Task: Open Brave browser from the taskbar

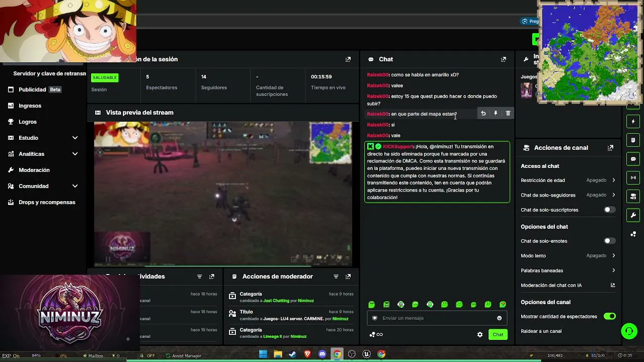Action: click(x=307, y=354)
